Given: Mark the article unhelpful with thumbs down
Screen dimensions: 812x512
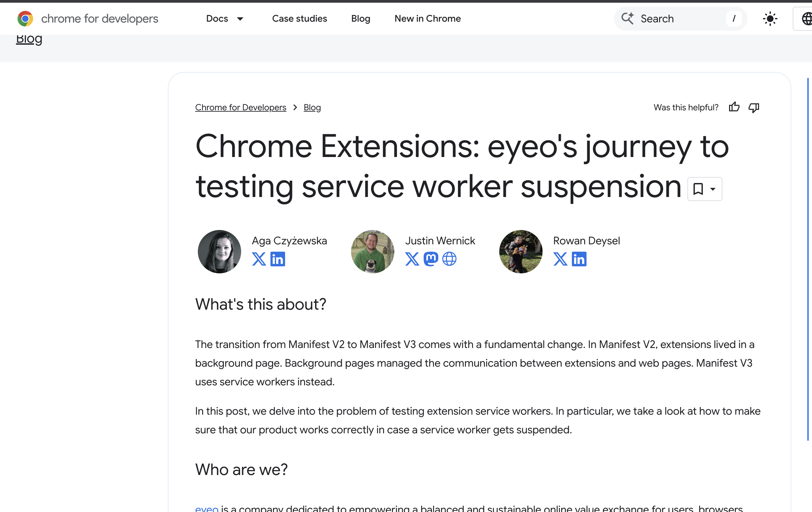Looking at the screenshot, I should 754,108.
